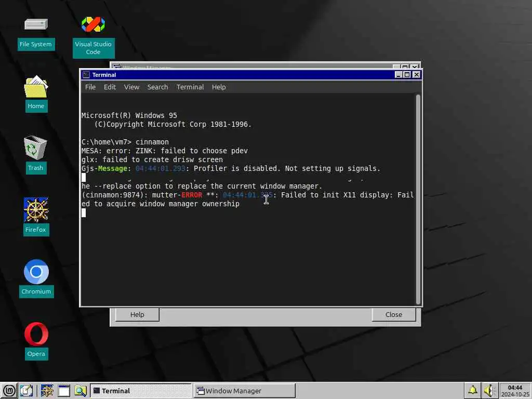Open the Terminal menu in menu bar
532x399 pixels.
pos(190,87)
